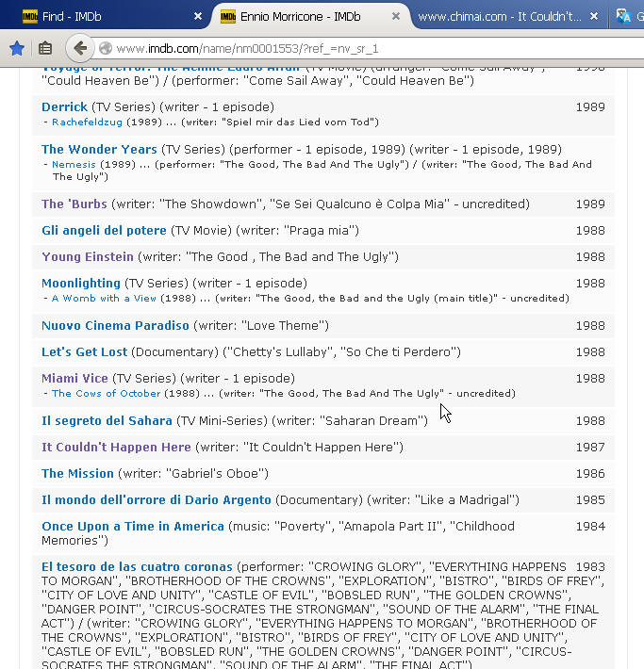Open The Mission link
Viewport: 644px width, 669px height.
click(77, 474)
